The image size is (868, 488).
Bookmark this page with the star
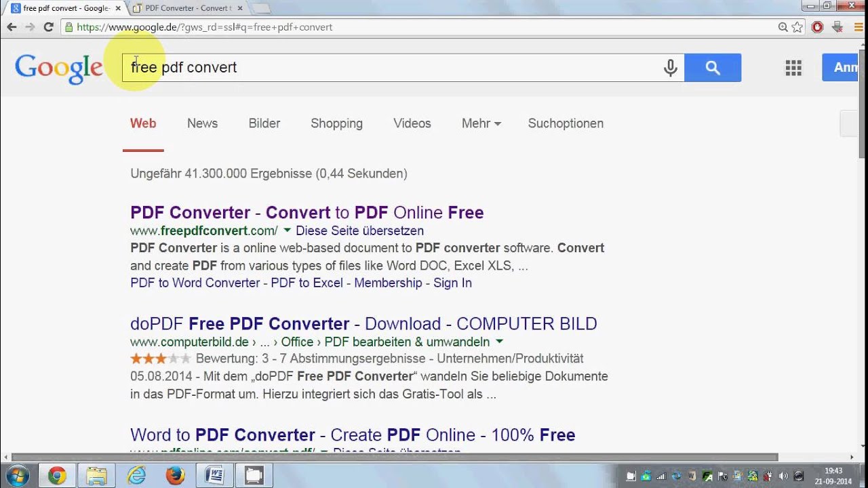coord(797,27)
